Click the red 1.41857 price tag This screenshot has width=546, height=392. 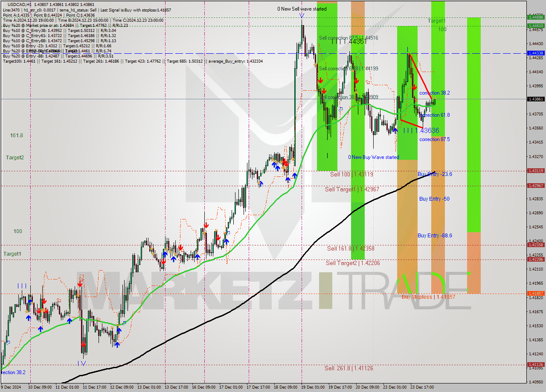[536, 294]
